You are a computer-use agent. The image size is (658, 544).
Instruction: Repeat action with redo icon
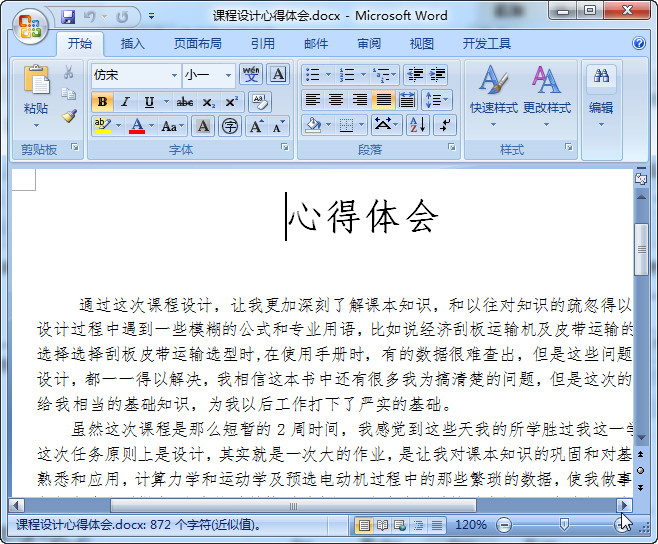pos(122,17)
